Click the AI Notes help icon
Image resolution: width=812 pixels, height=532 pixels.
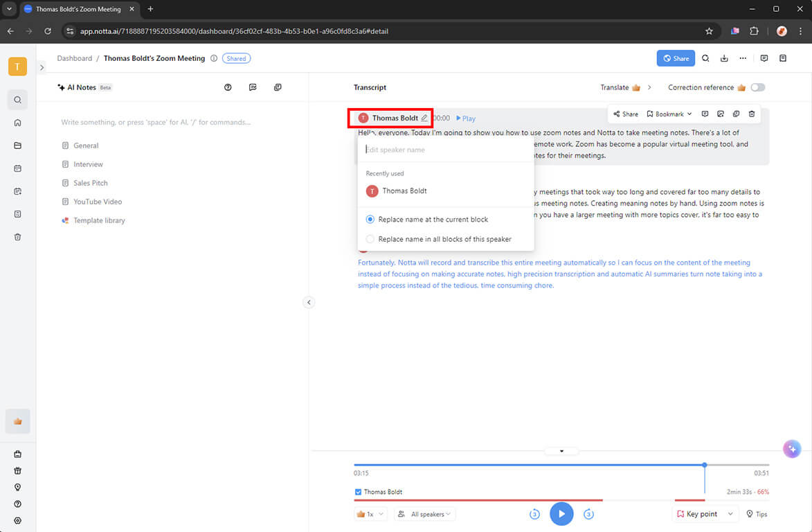tap(228, 87)
